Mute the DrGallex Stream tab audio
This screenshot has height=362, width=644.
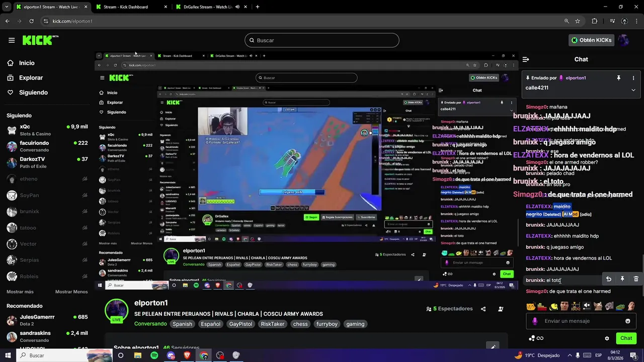pyautogui.click(x=237, y=7)
